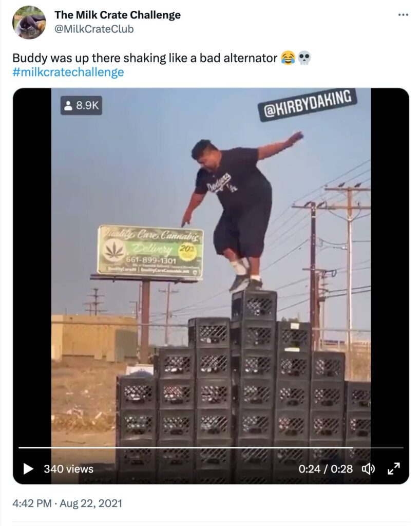Open the @MilkCrateClub handle
Image resolution: width=420 pixels, height=526 pixels.
(x=94, y=29)
